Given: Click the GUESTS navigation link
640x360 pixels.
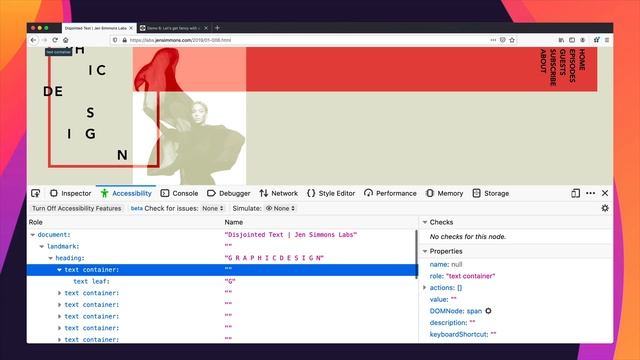Looking at the screenshot, I should [562, 62].
